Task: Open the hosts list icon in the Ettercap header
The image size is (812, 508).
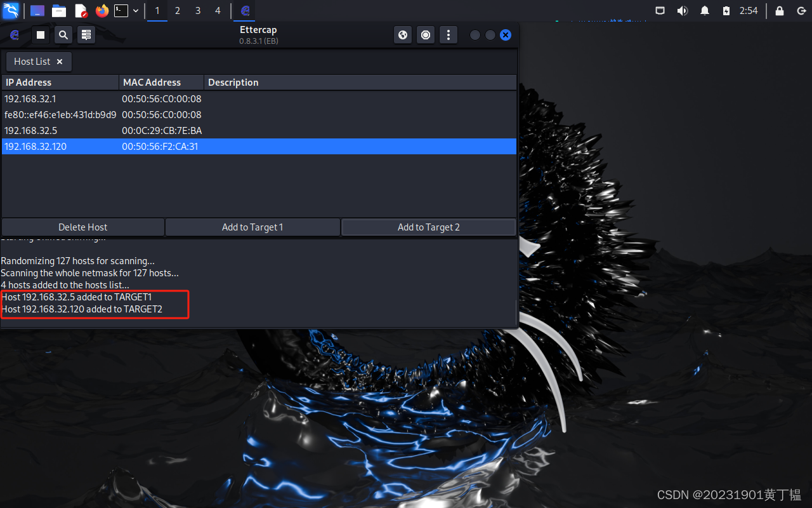Action: click(x=86, y=35)
